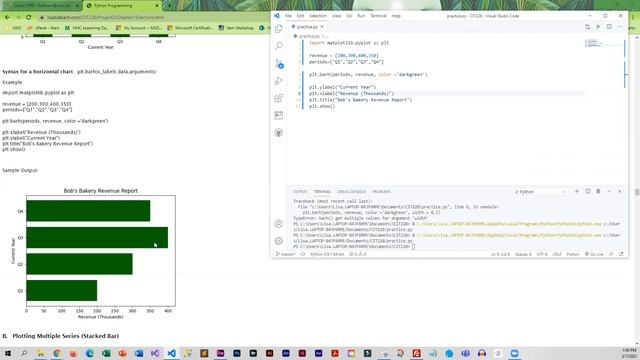
Task: Open the Search view in VS Code
Action: [x=279, y=46]
